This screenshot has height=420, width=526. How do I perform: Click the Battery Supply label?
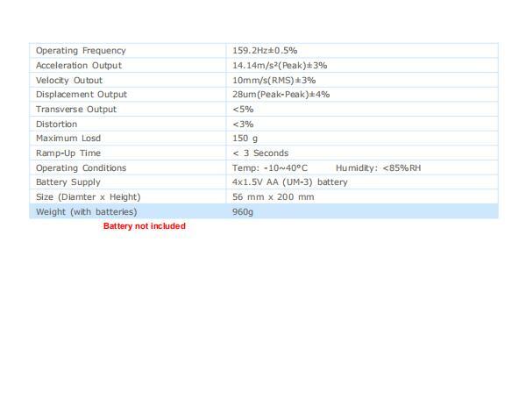(x=68, y=182)
